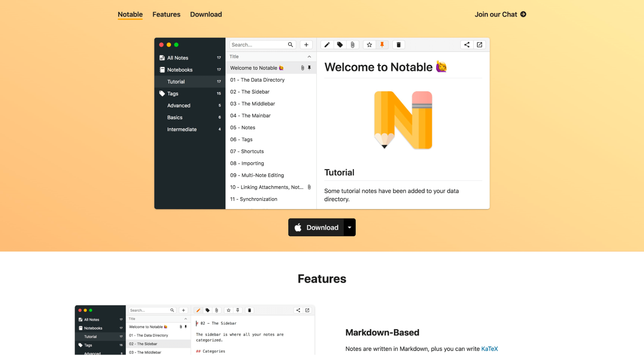Click the KaTeX hyperlink
The height and width of the screenshot is (355, 644).
489,349
